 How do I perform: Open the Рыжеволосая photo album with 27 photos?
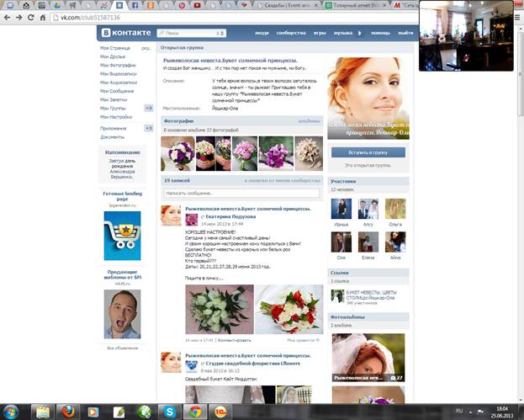coord(368,358)
